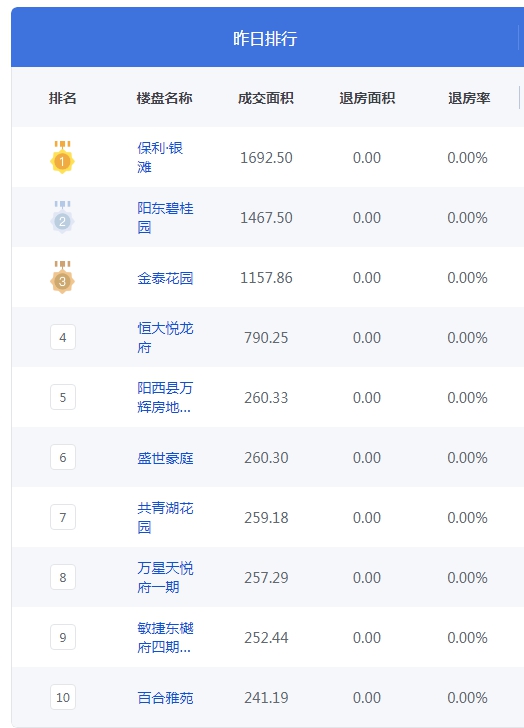Viewport: 524px width, 728px height.
Task: Open the 百合雅苑 property link
Action: (165, 697)
